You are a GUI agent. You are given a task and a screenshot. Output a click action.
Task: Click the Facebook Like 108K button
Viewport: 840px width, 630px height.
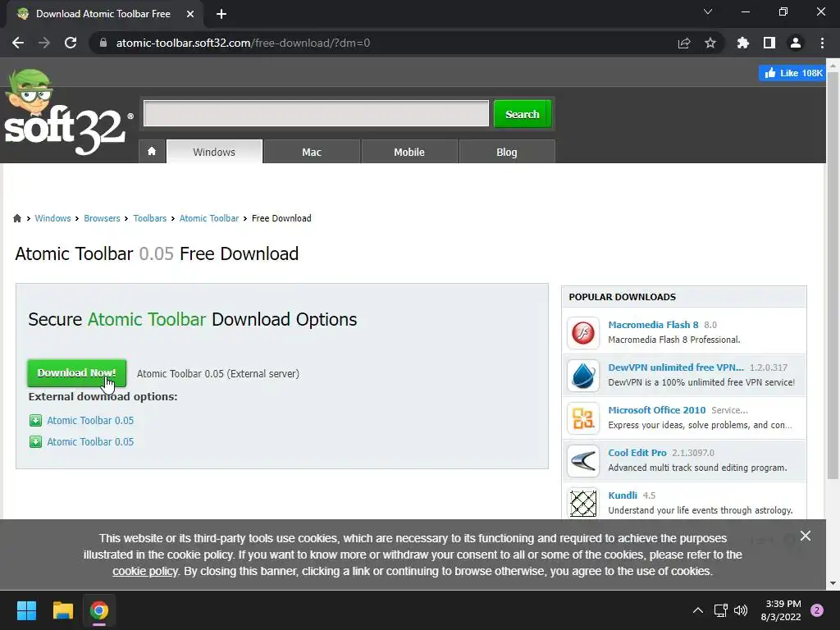[x=792, y=73]
